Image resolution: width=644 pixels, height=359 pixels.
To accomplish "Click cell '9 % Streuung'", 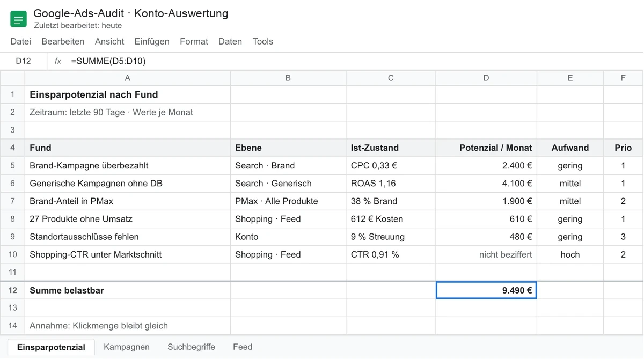I will (x=391, y=237).
